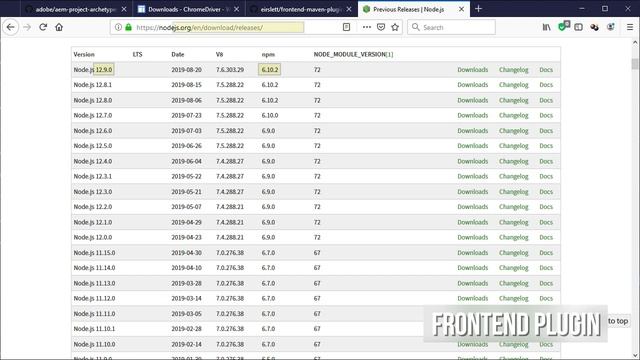Viewport: 640px width, 360px height.
Task: Click the 'LTS' column header
Action: coord(137,54)
